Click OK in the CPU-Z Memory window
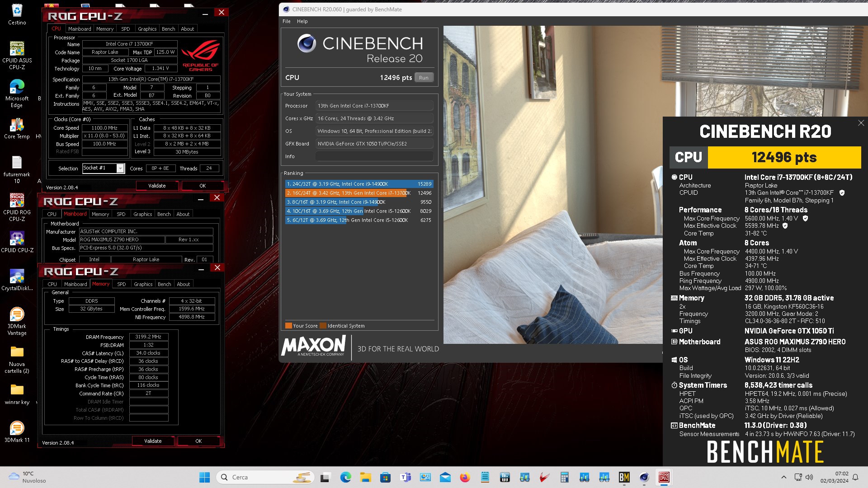This screenshot has width=868, height=488. click(x=198, y=441)
